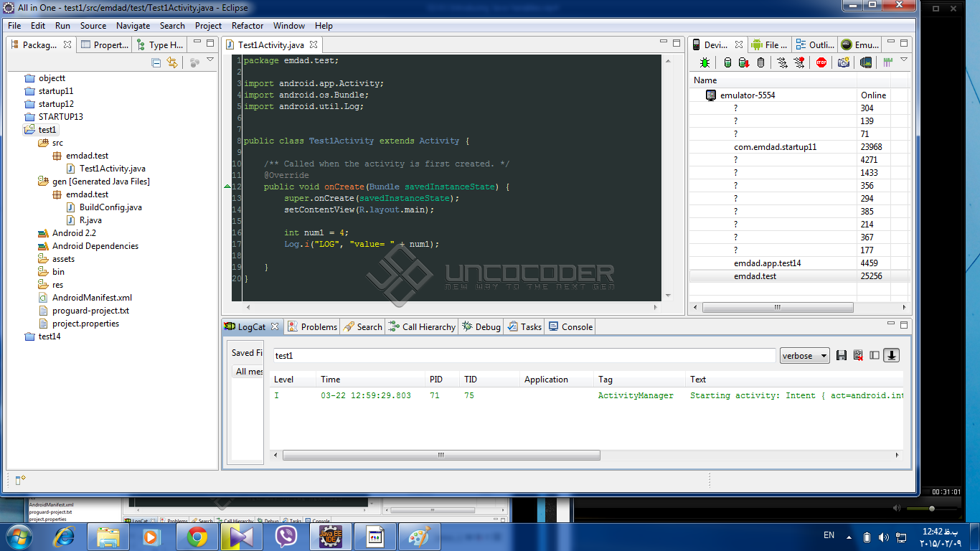Click All messages filter in LogCat

coord(248,372)
